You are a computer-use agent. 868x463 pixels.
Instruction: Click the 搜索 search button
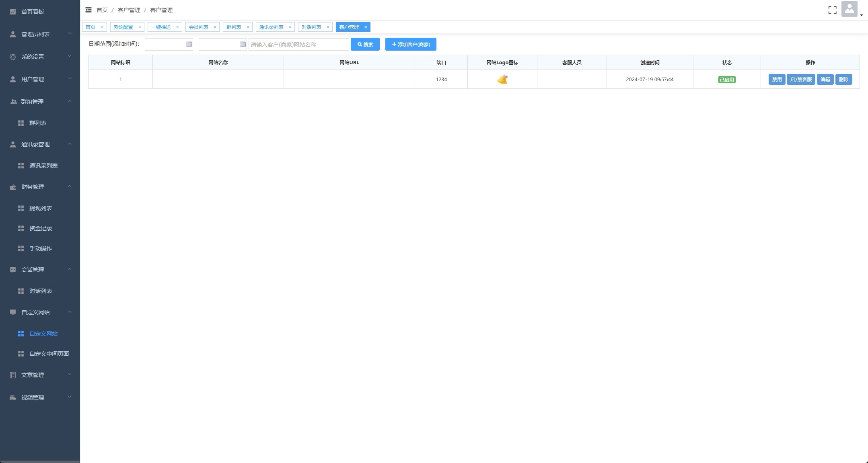coord(365,44)
